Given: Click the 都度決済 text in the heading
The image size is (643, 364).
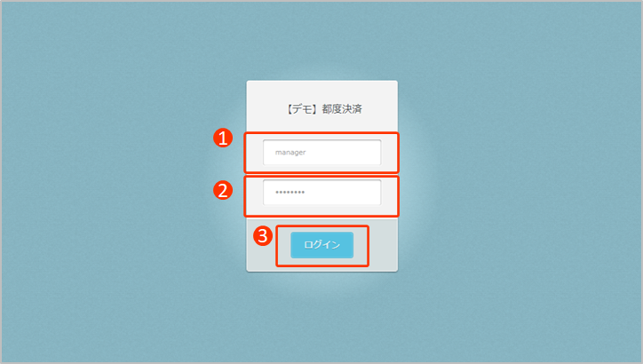Looking at the screenshot, I should point(342,109).
